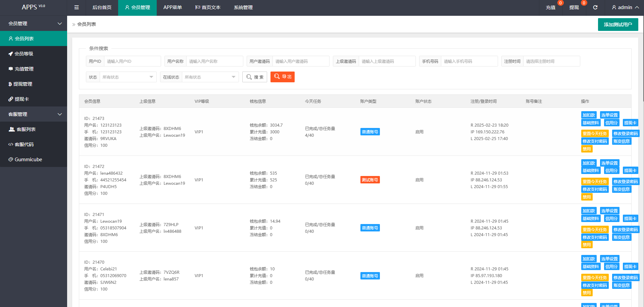Go to 系统管理 in the top navigation
644x307 pixels.
(243, 7)
